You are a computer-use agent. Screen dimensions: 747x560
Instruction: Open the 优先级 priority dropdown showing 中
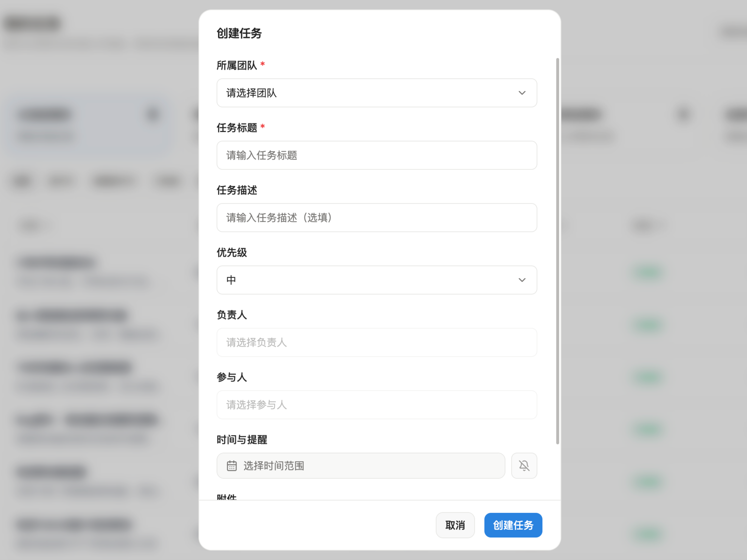tap(376, 280)
